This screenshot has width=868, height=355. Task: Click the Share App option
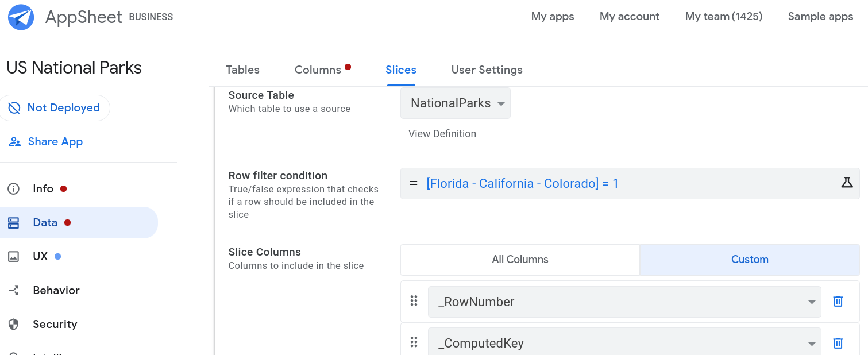pyautogui.click(x=45, y=141)
